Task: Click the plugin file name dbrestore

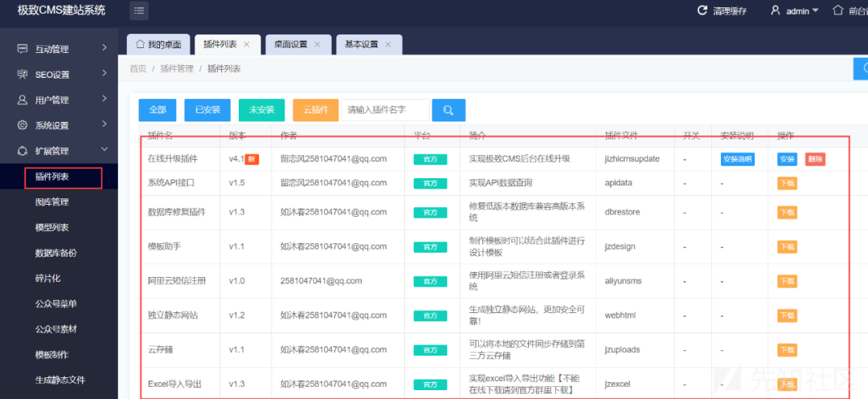Action: [x=622, y=212]
